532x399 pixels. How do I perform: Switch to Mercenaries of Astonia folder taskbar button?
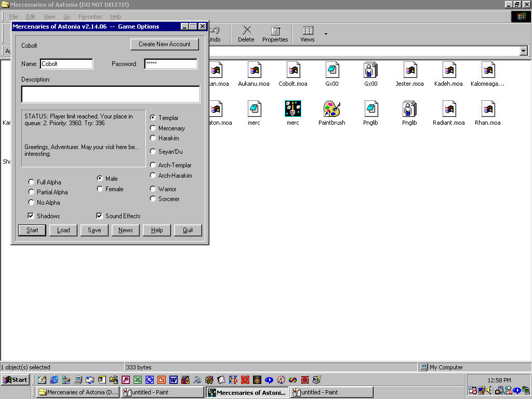point(78,392)
